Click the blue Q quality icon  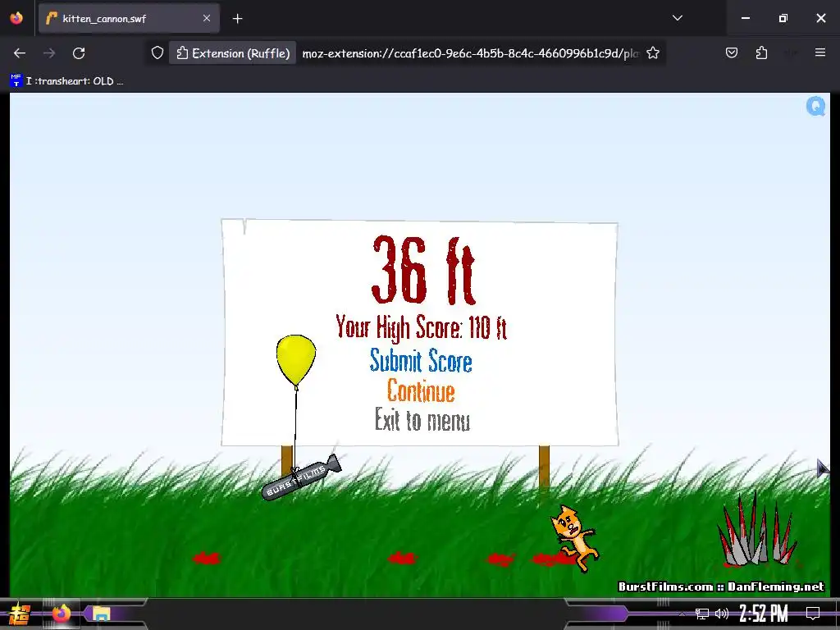coord(815,107)
